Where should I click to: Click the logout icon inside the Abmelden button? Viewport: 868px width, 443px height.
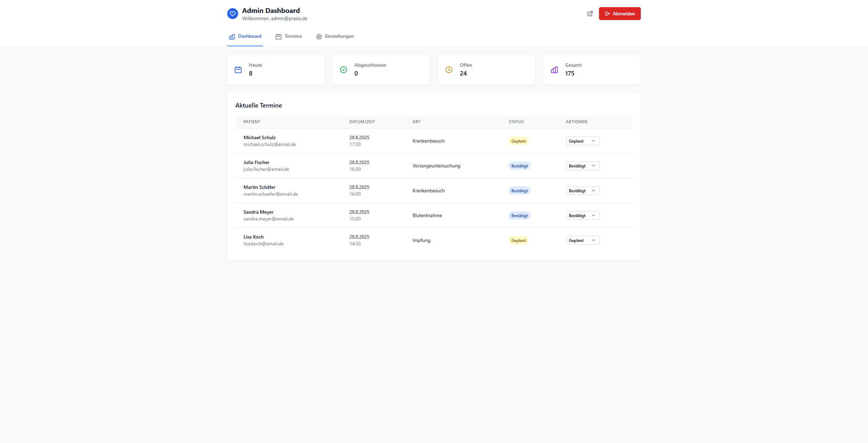(x=608, y=14)
